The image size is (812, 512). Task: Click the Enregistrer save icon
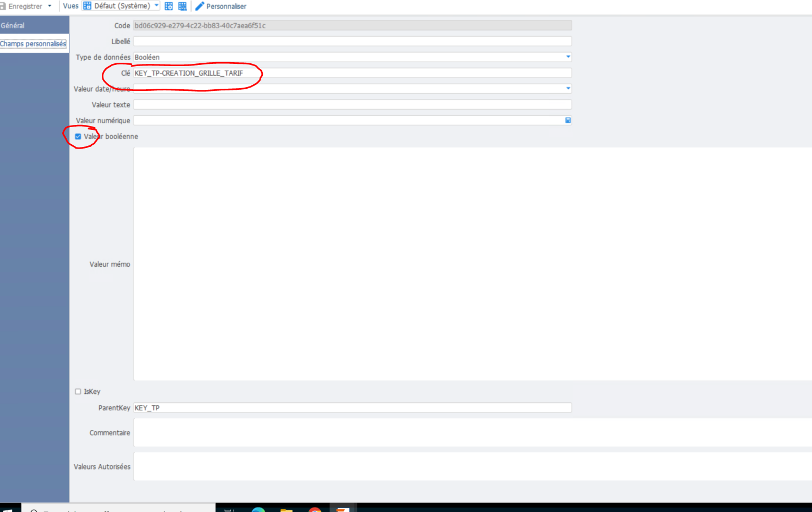(3, 6)
